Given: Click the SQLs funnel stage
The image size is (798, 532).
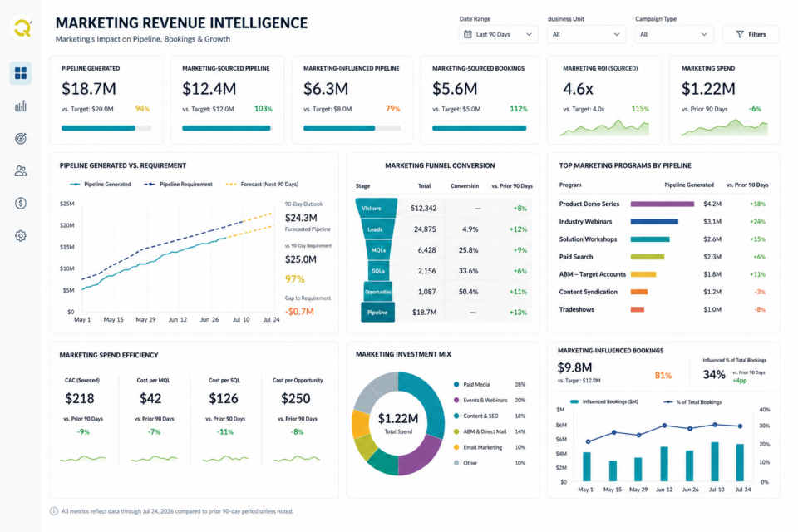Looking at the screenshot, I should (378, 271).
